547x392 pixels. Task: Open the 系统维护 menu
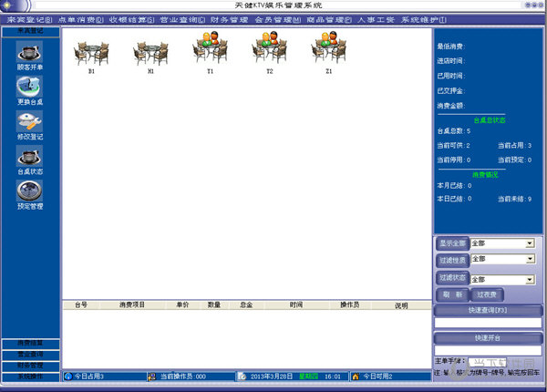[x=424, y=20]
